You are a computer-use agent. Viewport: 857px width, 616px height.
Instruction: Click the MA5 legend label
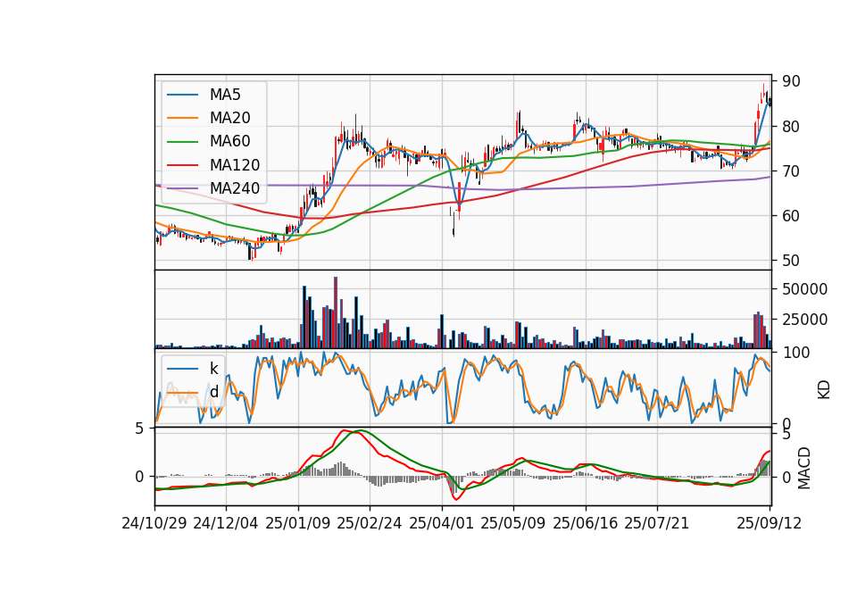[225, 95]
